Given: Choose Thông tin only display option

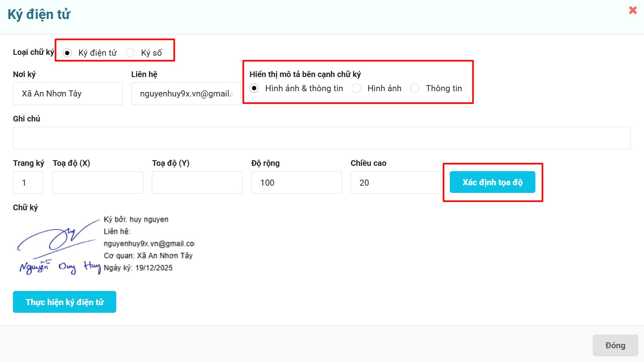Looking at the screenshot, I should tap(415, 88).
